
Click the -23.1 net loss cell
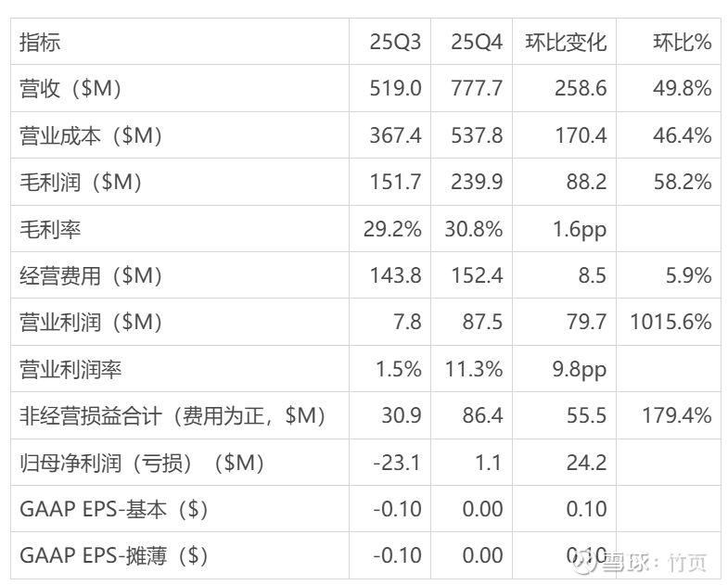tap(397, 462)
